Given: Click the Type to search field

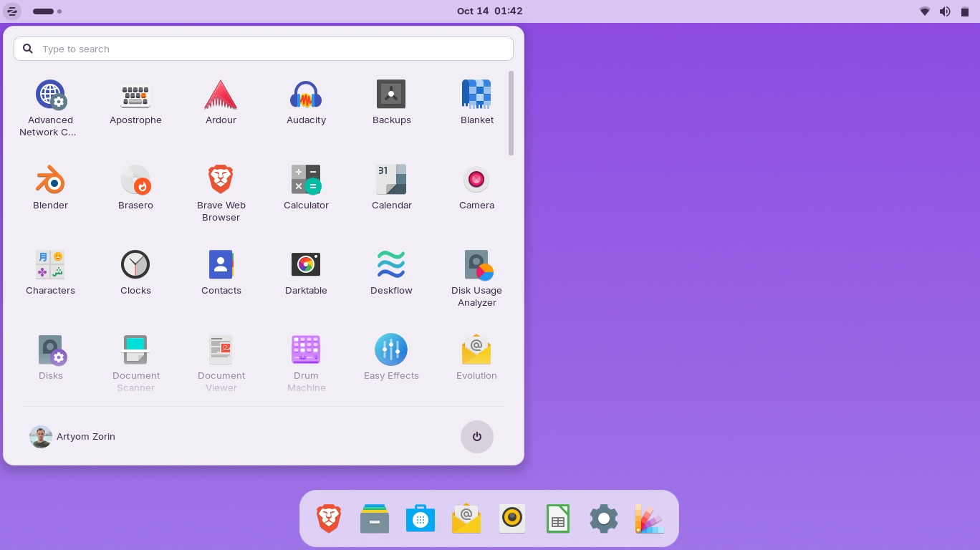Looking at the screenshot, I should 264,49.
